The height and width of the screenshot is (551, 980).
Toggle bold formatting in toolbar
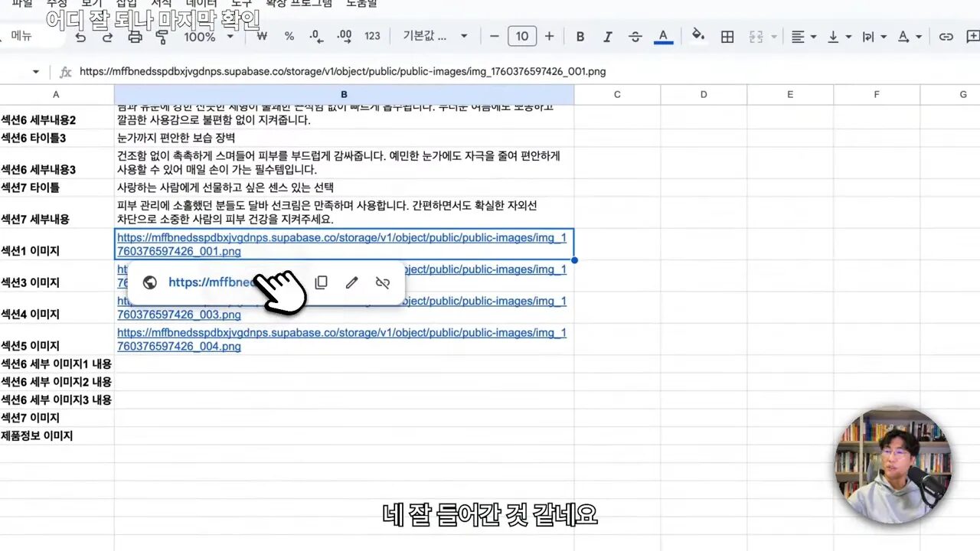(x=580, y=37)
